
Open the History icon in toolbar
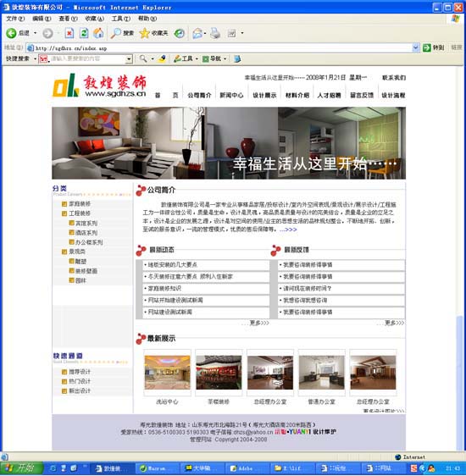point(179,33)
